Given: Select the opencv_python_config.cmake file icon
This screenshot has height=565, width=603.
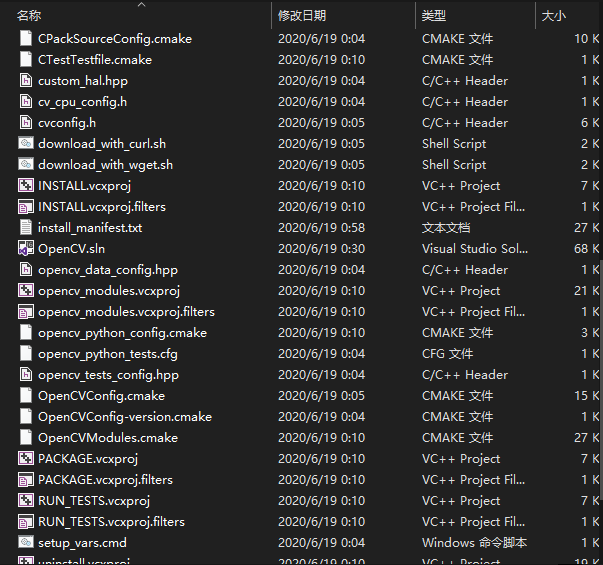Looking at the screenshot, I should [x=26, y=332].
